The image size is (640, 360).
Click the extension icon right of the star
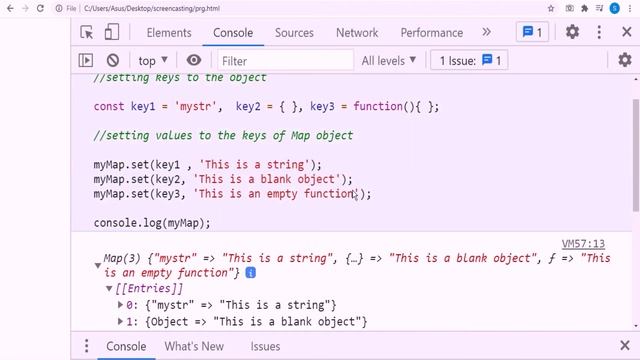(x=569, y=8)
